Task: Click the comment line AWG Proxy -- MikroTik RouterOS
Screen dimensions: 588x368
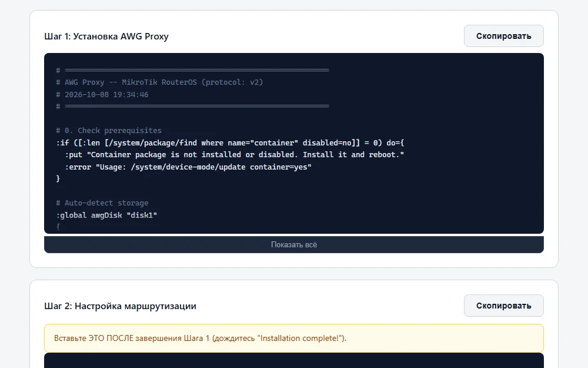Action: click(x=159, y=82)
